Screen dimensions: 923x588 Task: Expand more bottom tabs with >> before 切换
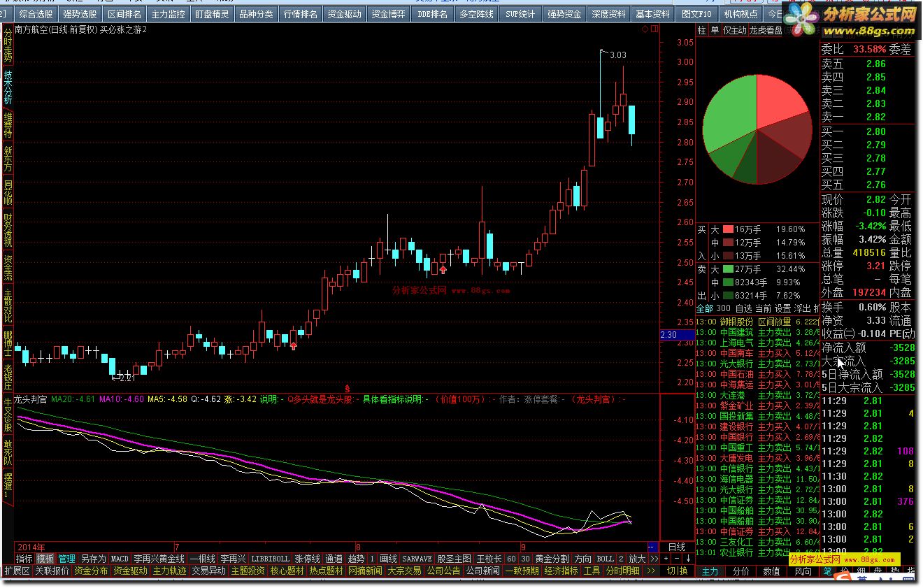[x=651, y=571]
